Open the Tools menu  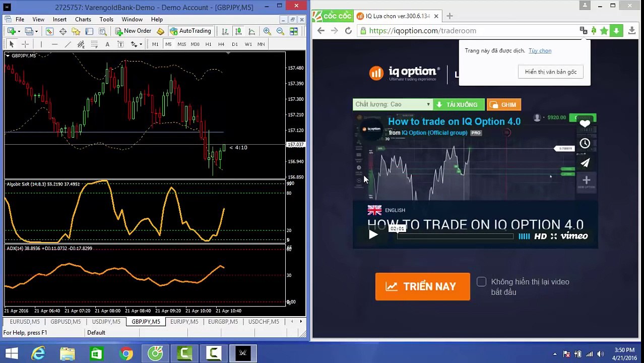click(x=106, y=19)
